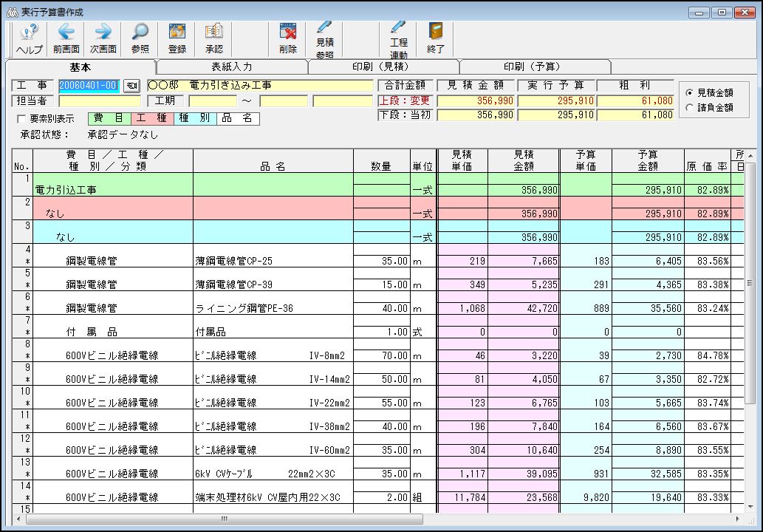
Task: Click the 参照 (reference) magnifier icon
Action: [139, 38]
